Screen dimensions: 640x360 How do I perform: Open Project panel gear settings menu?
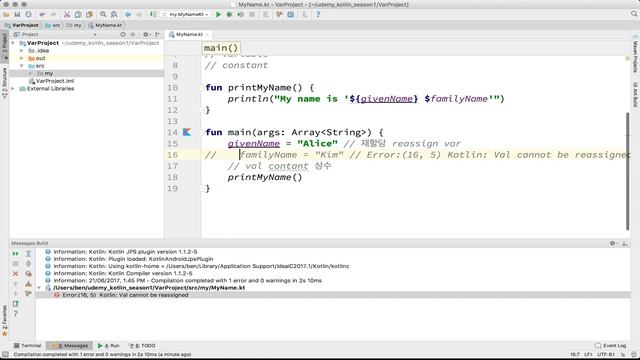[x=146, y=35]
